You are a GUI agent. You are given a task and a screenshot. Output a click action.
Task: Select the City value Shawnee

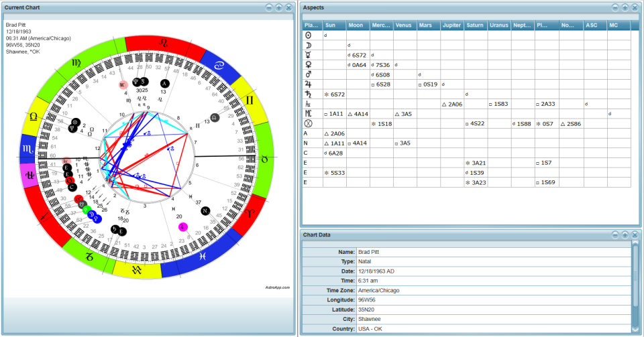point(369,320)
